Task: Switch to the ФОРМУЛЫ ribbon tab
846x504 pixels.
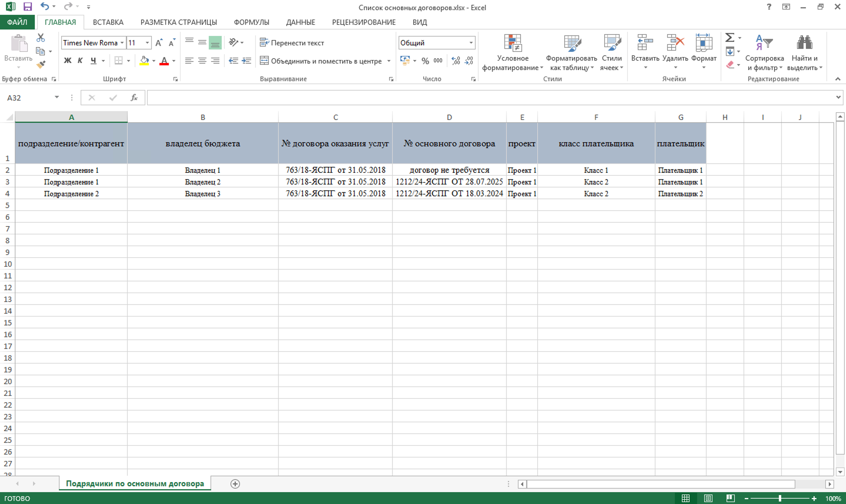Action: click(251, 22)
